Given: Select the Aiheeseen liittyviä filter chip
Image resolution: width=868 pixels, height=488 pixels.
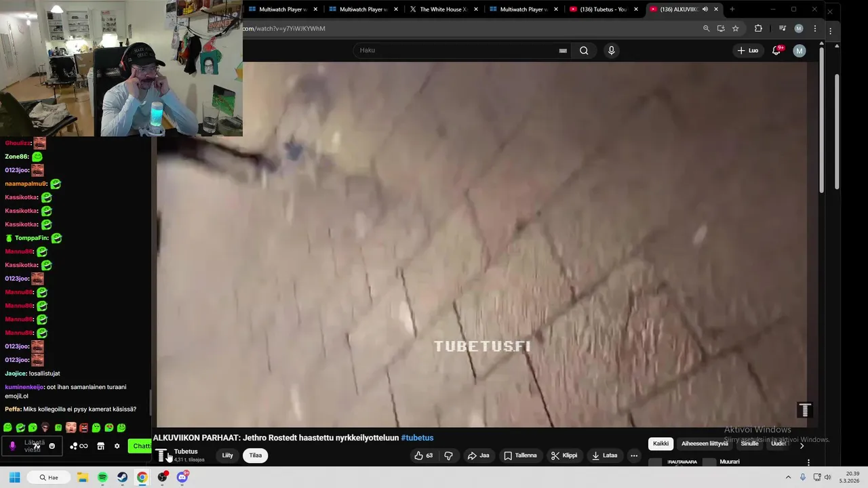Looking at the screenshot, I should [705, 444].
